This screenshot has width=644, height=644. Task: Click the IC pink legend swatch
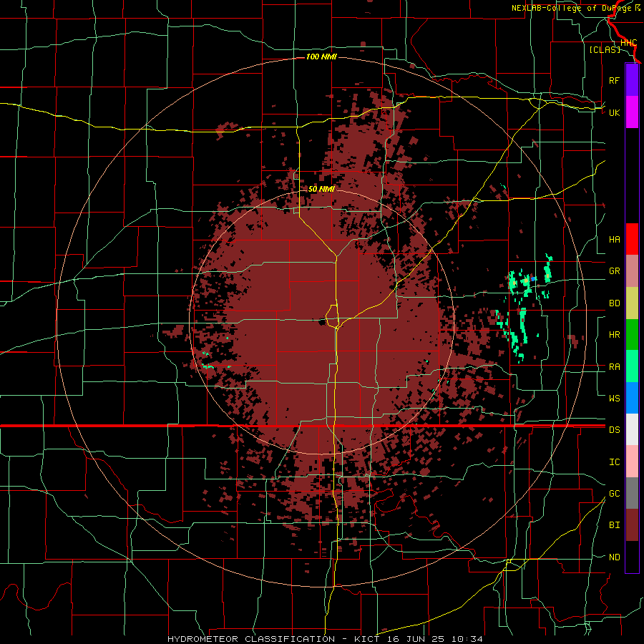632,462
